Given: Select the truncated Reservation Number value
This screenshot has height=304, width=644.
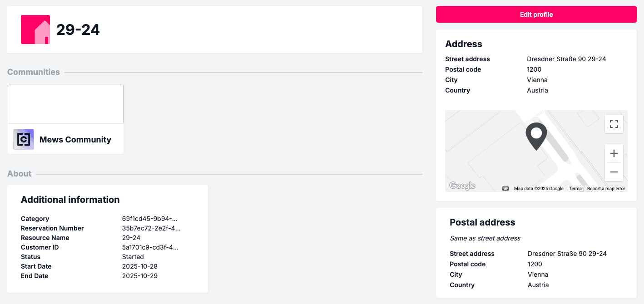Looking at the screenshot, I should (x=151, y=228).
